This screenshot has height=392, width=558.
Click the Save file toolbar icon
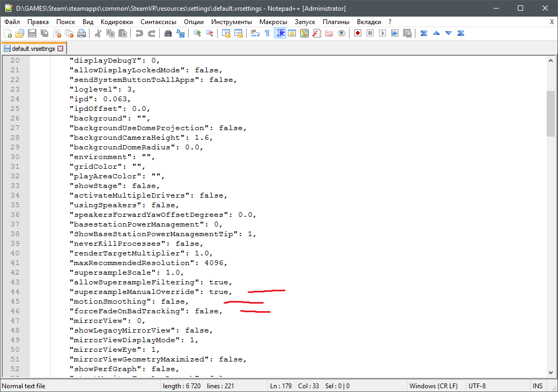(x=32, y=33)
